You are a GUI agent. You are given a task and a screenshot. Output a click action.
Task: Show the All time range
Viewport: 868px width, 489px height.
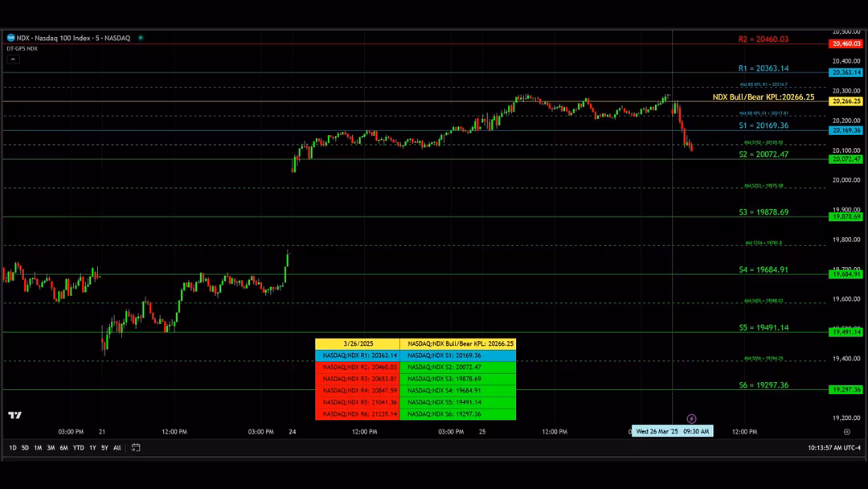[x=117, y=447]
